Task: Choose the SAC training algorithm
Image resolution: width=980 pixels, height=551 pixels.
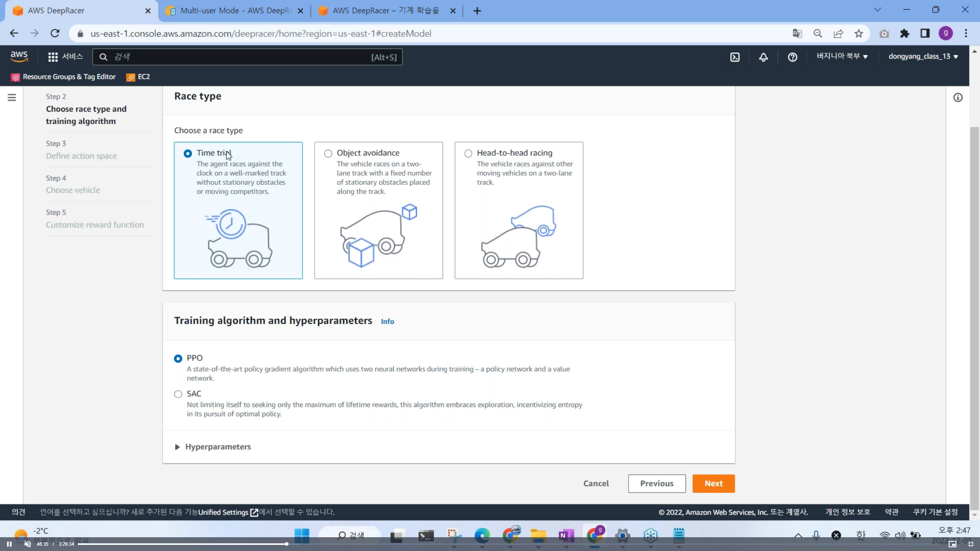Action: click(x=178, y=394)
